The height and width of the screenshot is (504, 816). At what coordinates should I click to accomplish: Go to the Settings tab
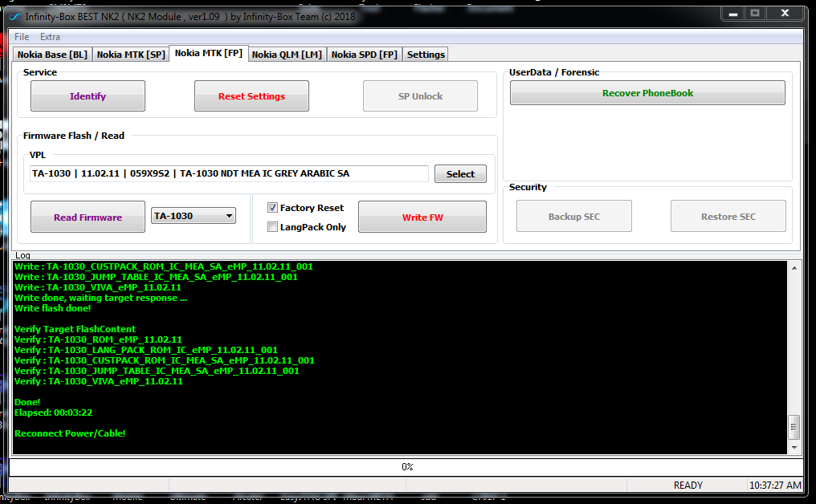tap(426, 55)
